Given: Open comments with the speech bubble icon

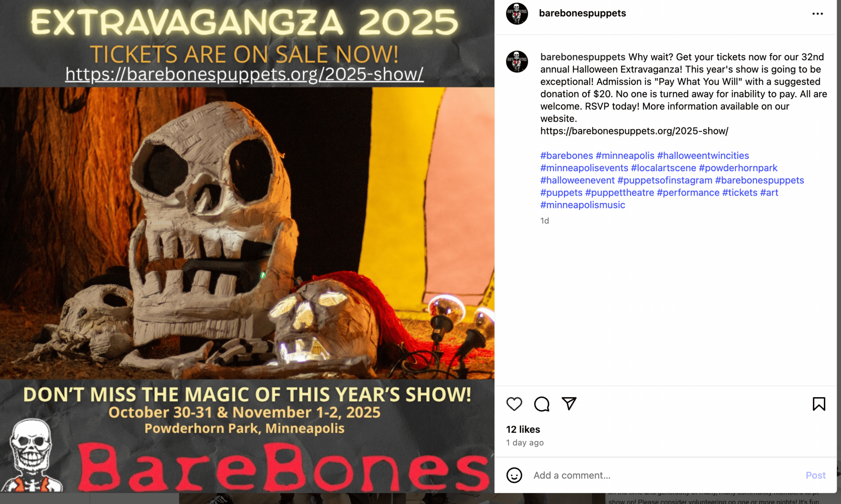Looking at the screenshot, I should point(542,404).
